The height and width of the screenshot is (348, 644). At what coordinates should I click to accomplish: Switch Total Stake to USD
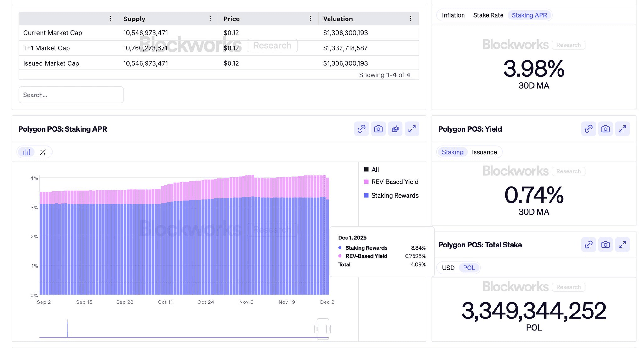pos(448,268)
